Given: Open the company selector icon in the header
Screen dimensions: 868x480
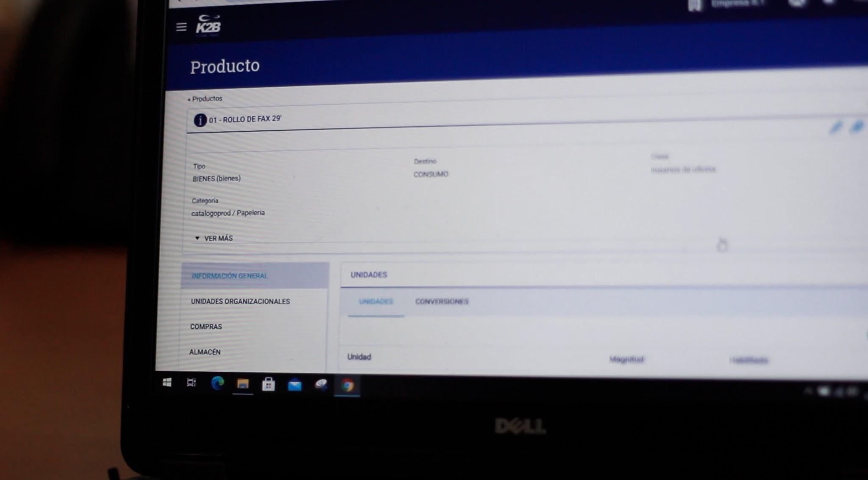Looking at the screenshot, I should (x=695, y=5).
